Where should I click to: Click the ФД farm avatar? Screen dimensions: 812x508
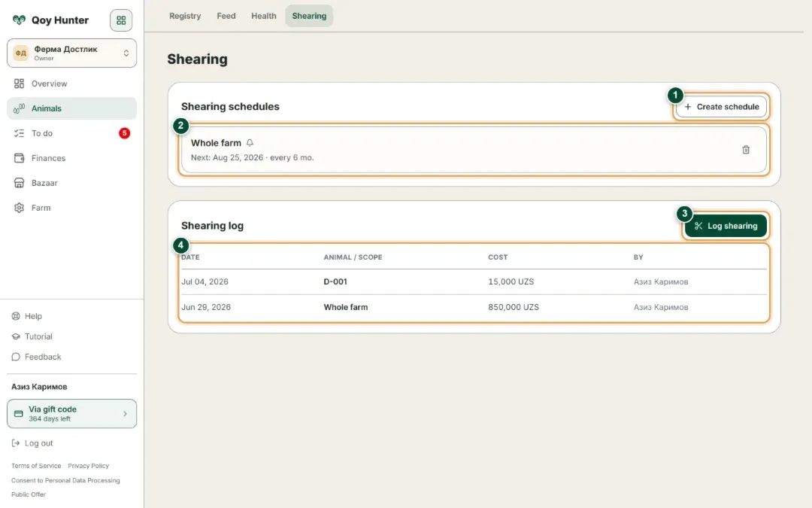(21, 53)
